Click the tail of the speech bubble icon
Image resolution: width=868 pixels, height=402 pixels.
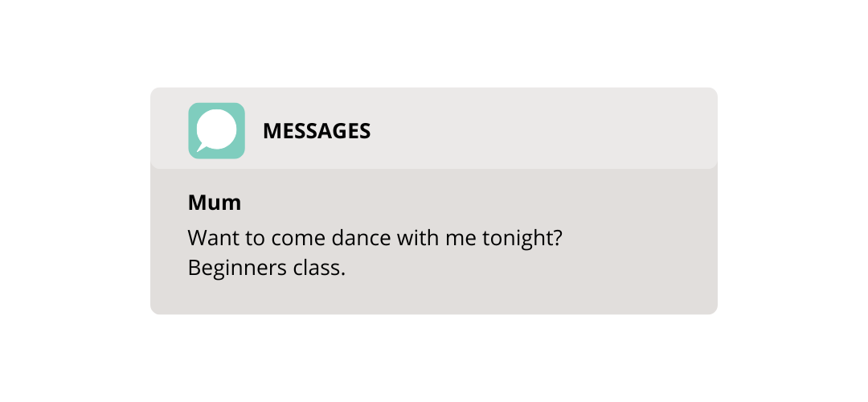tap(201, 148)
